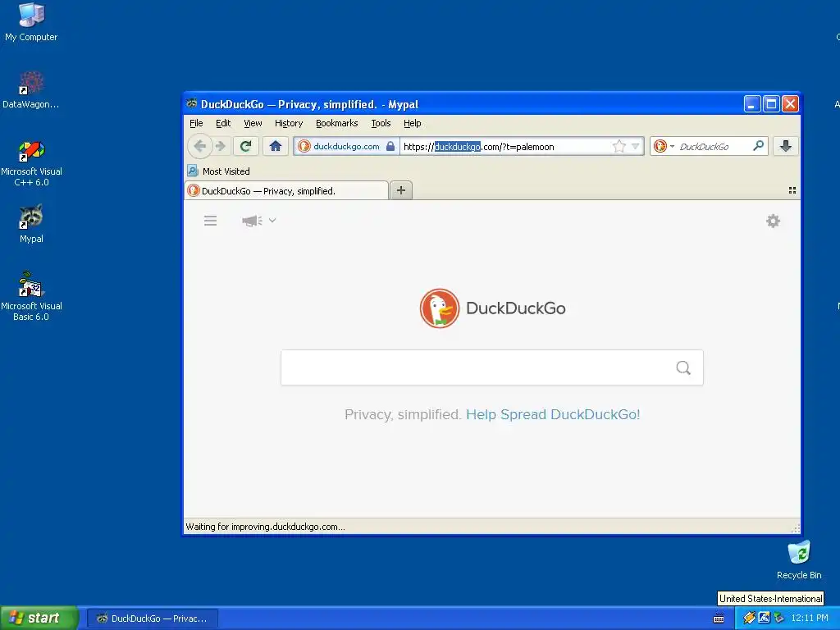Screen dimensions: 840x630
Task: Go forward with the forward arrow button
Action: tap(221, 146)
